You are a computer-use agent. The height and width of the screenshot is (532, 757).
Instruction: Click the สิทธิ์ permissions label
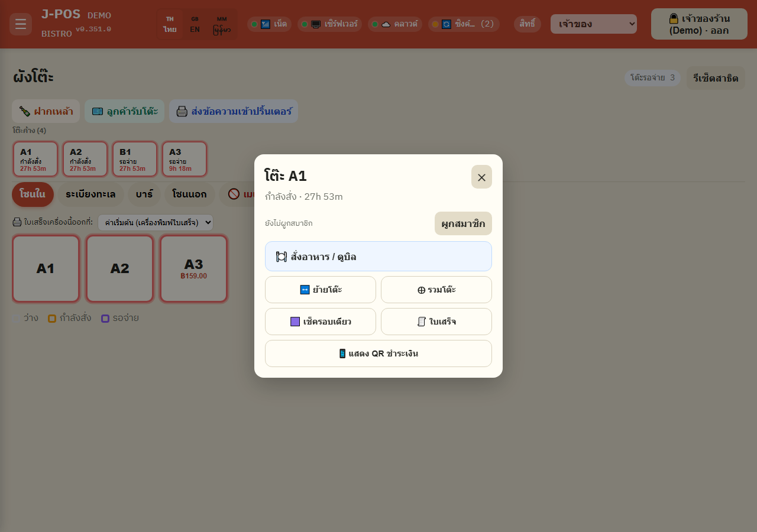528,24
